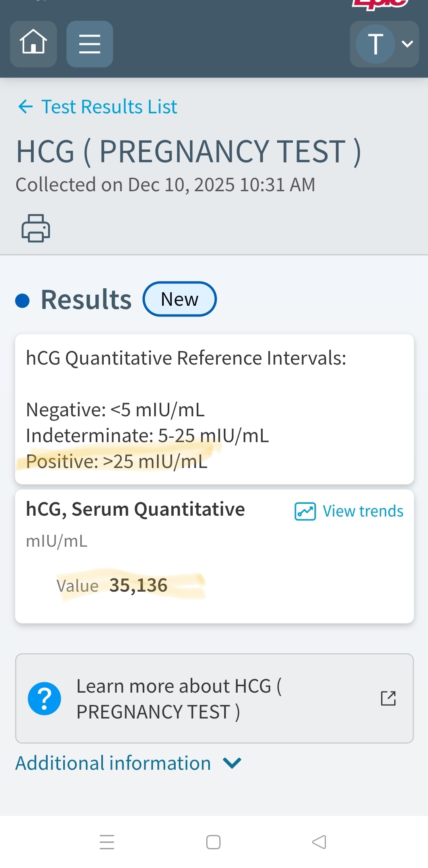428x868 pixels.
Task: Click the external link icon
Action: pyautogui.click(x=388, y=699)
